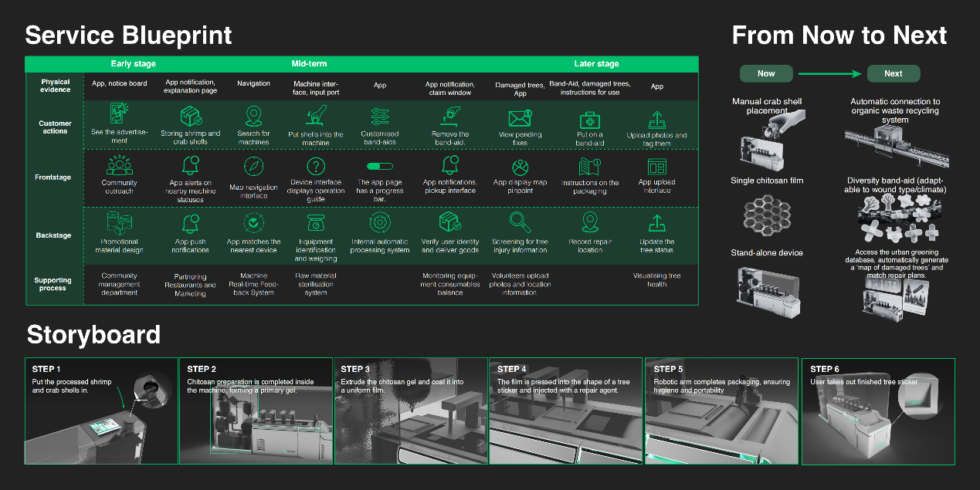Click the 'Storing shrimp and crab shells' box icon
Viewport: 980px width, 490px height.
point(191,117)
